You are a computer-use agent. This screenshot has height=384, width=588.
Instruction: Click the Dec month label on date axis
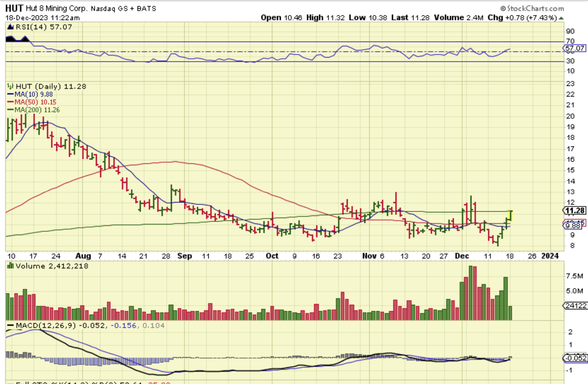462,256
